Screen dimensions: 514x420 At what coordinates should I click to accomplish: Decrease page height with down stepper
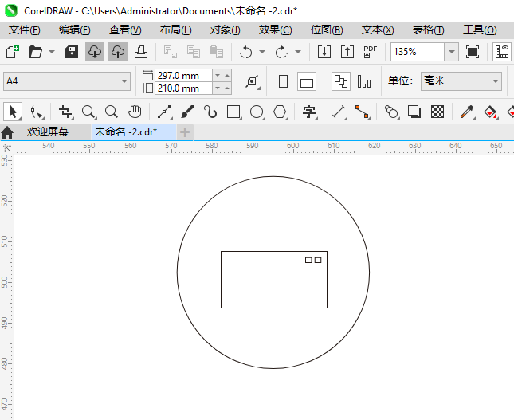click(x=218, y=88)
